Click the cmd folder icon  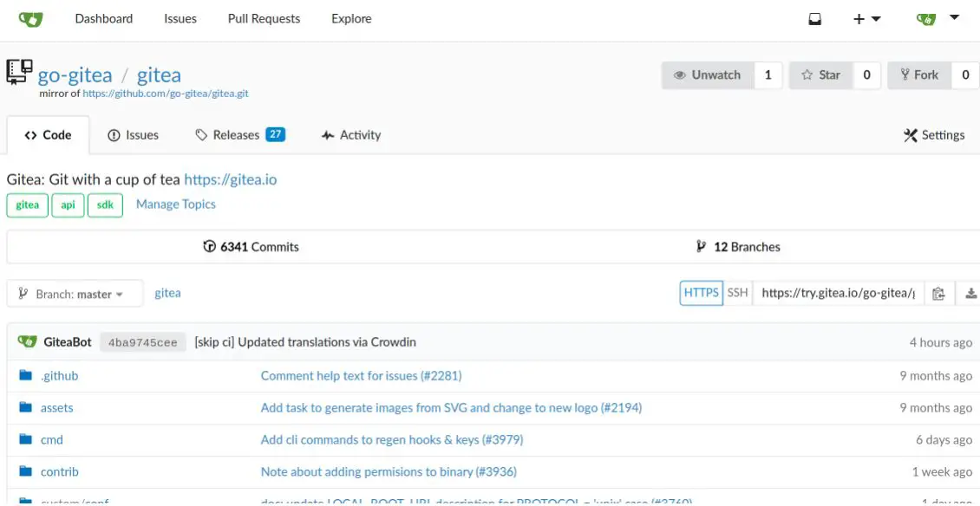tap(26, 439)
